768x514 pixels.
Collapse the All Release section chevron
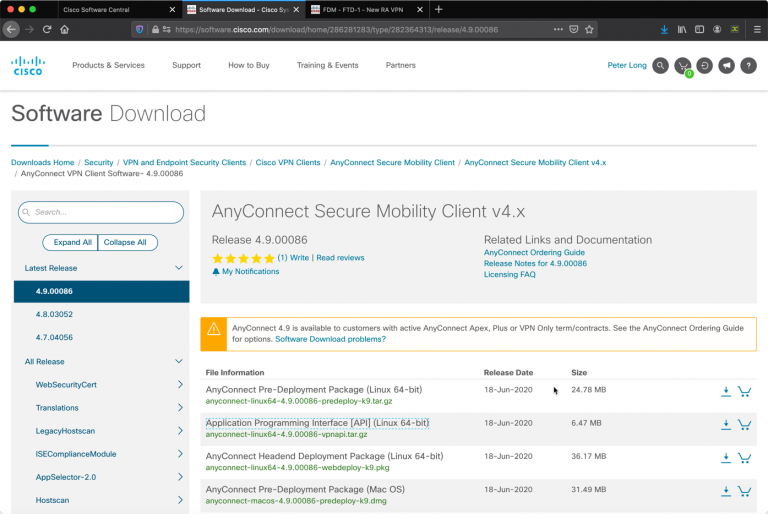pos(179,361)
